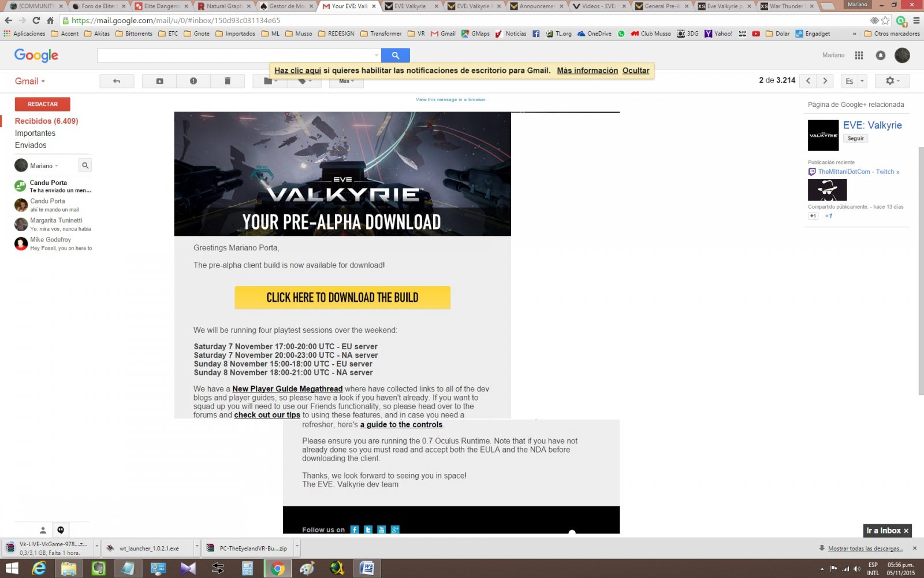Open the Labels tag dropdown
Screen dimensions: 924x578
[x=304, y=81]
